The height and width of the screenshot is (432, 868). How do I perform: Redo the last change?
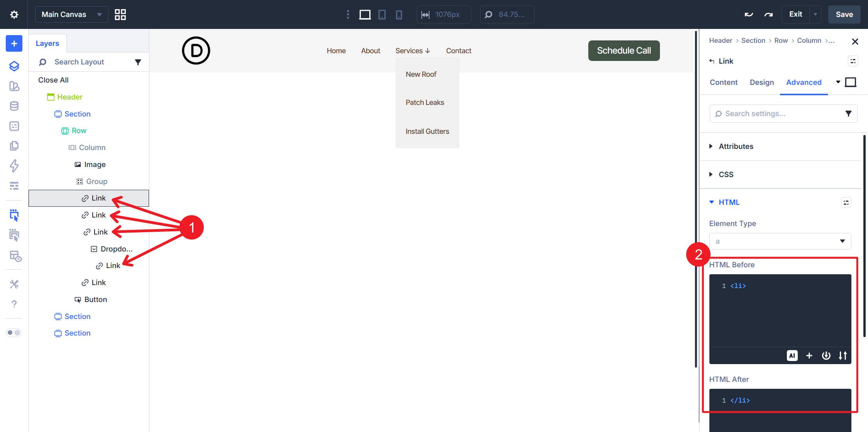point(768,14)
